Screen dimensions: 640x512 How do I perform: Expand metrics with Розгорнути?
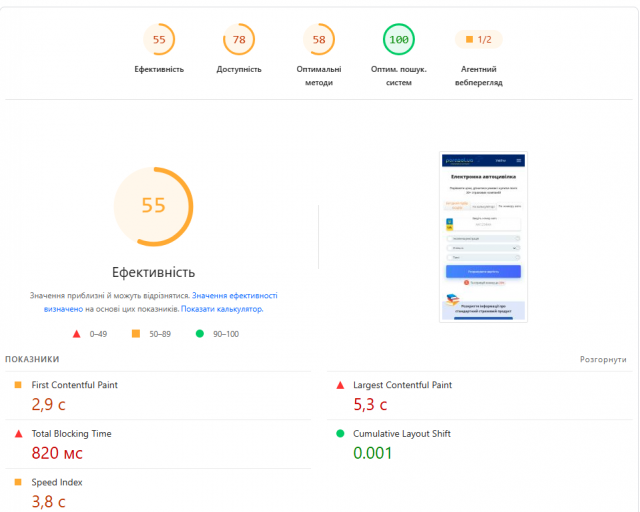[x=603, y=359]
